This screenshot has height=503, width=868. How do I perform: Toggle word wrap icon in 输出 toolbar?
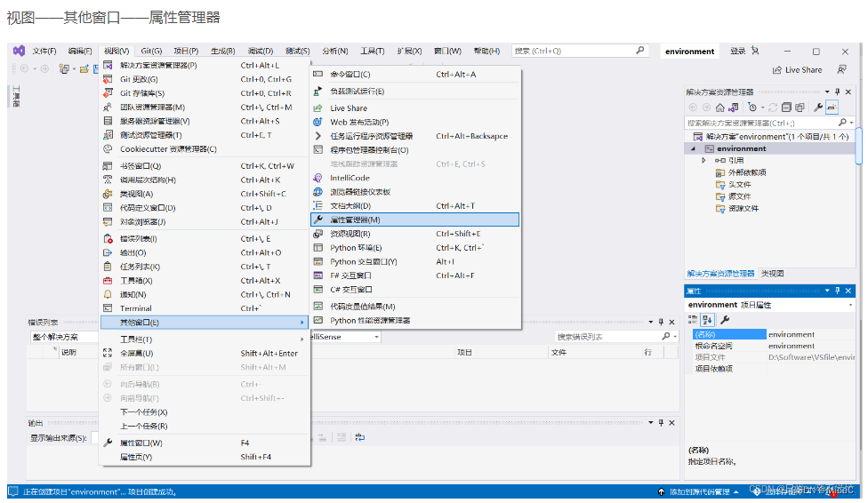[x=360, y=437]
